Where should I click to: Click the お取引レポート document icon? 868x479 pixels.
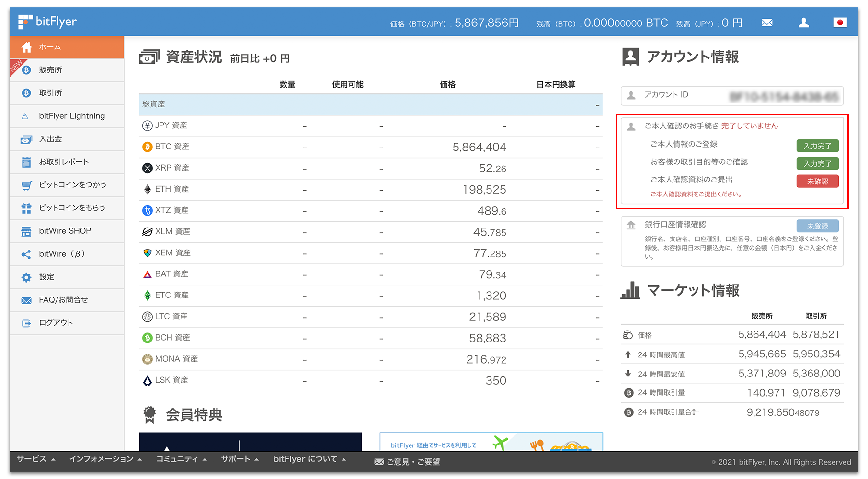tap(26, 162)
